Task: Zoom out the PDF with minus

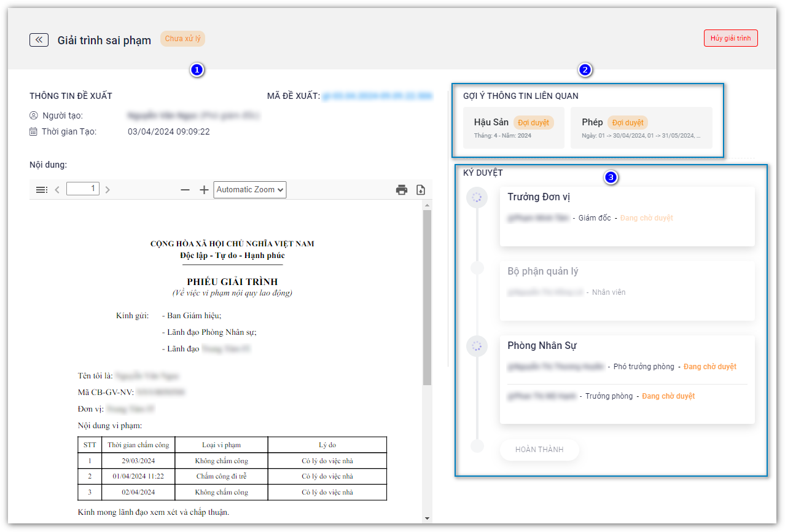Action: [x=185, y=190]
